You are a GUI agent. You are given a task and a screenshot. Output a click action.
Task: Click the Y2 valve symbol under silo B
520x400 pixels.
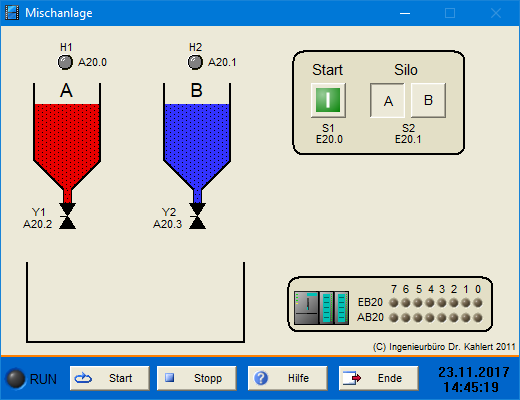pyautogui.click(x=197, y=216)
